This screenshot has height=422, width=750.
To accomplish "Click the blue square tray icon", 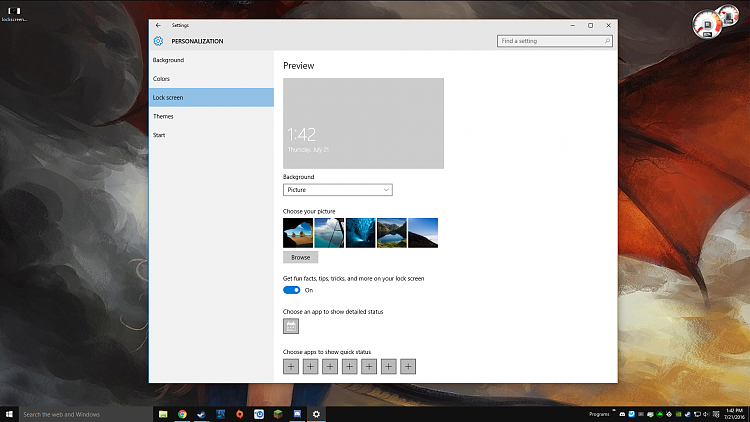I will tap(631, 414).
